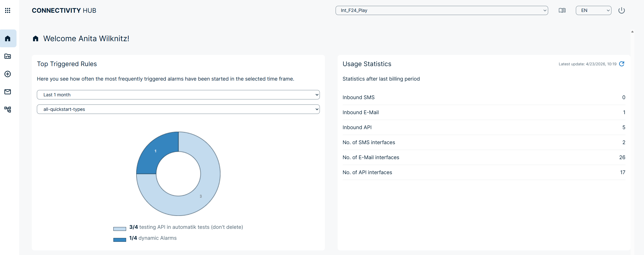The height and width of the screenshot is (255, 644).
Task: Open the app grid menu icon
Action: pos(8,10)
